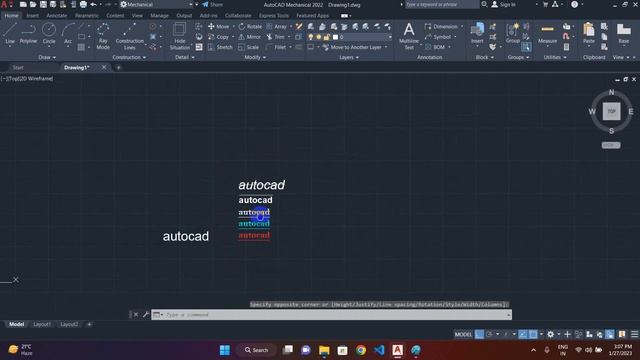This screenshot has width=640, height=360.
Task: Switch to the Layout1 tab
Action: [x=42, y=324]
